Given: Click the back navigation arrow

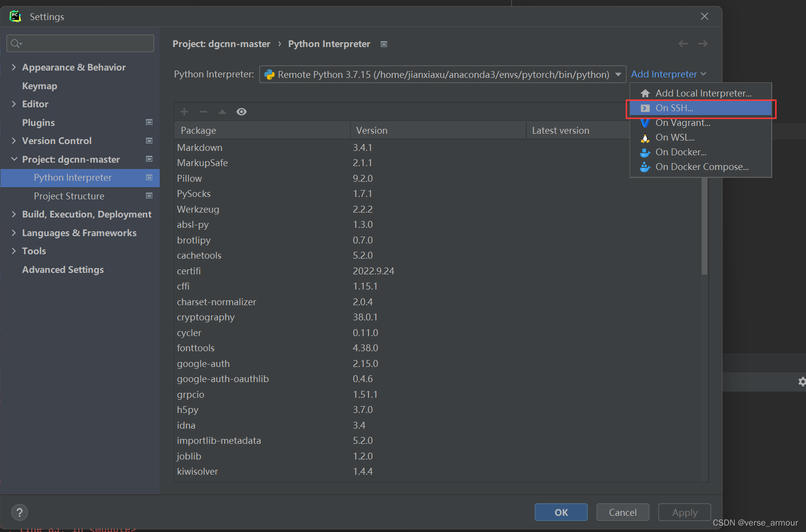Looking at the screenshot, I should click(x=683, y=44).
